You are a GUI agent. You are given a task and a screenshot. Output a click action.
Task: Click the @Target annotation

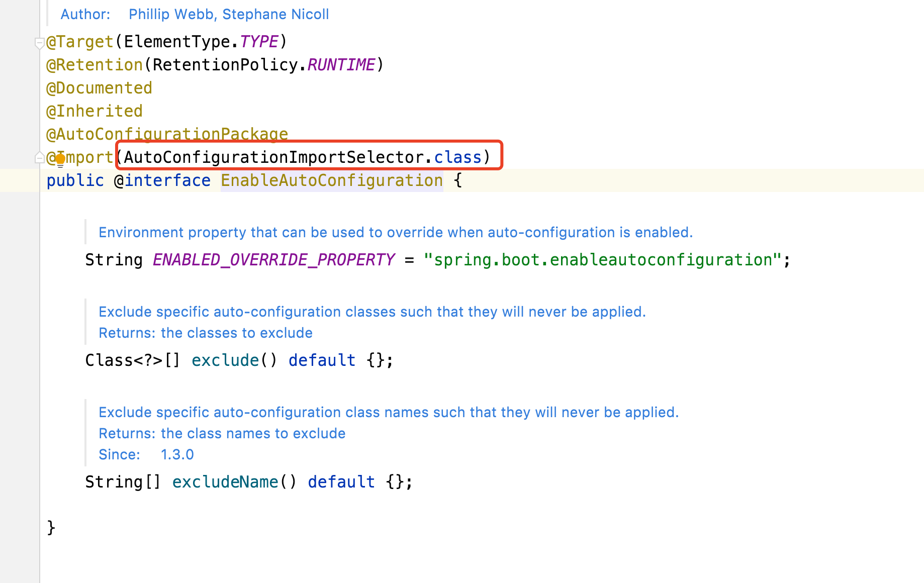80,42
